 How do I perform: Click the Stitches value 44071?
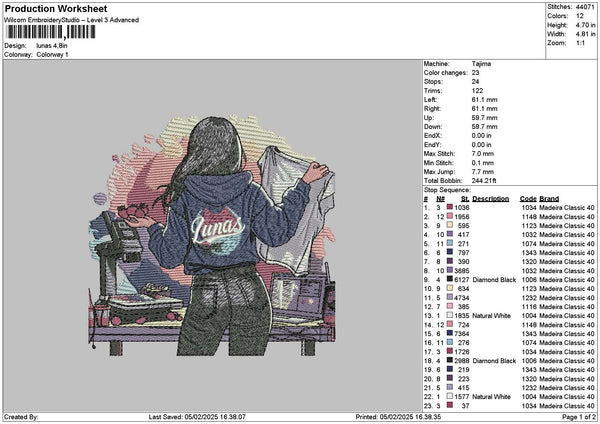585,7
